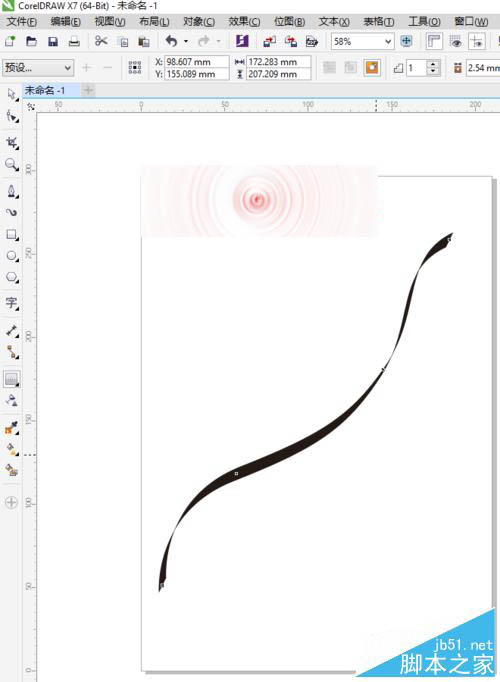The height and width of the screenshot is (682, 500).
Task: Select the Ellipse tool
Action: (x=12, y=256)
